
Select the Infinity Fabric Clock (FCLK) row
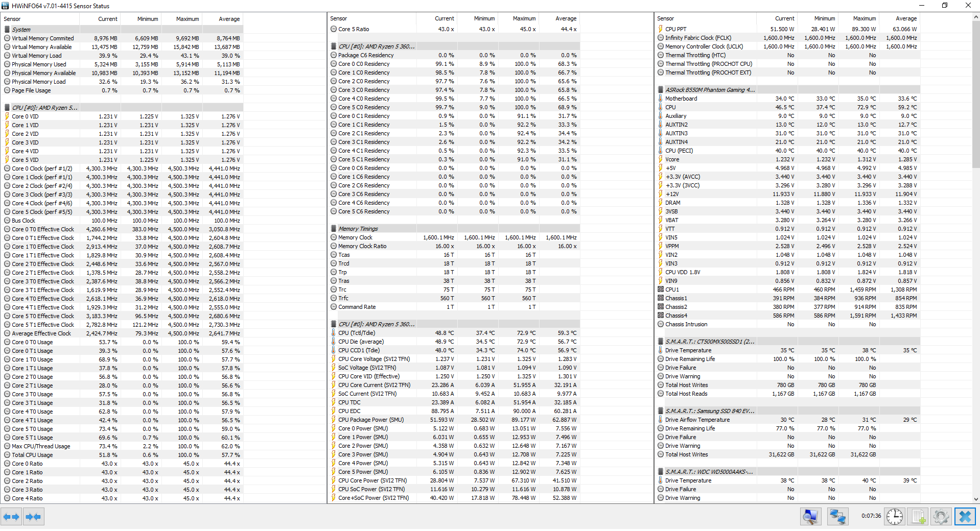tap(787, 38)
